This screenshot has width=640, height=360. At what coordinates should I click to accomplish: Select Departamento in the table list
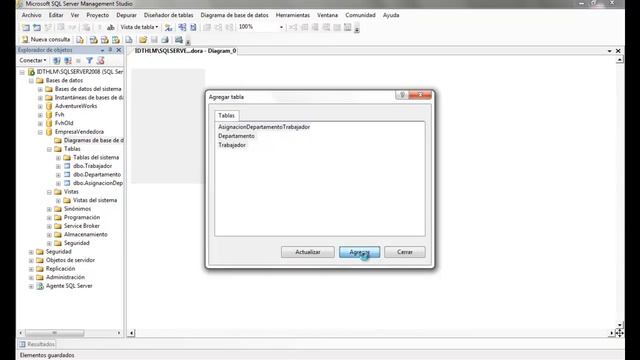236,136
